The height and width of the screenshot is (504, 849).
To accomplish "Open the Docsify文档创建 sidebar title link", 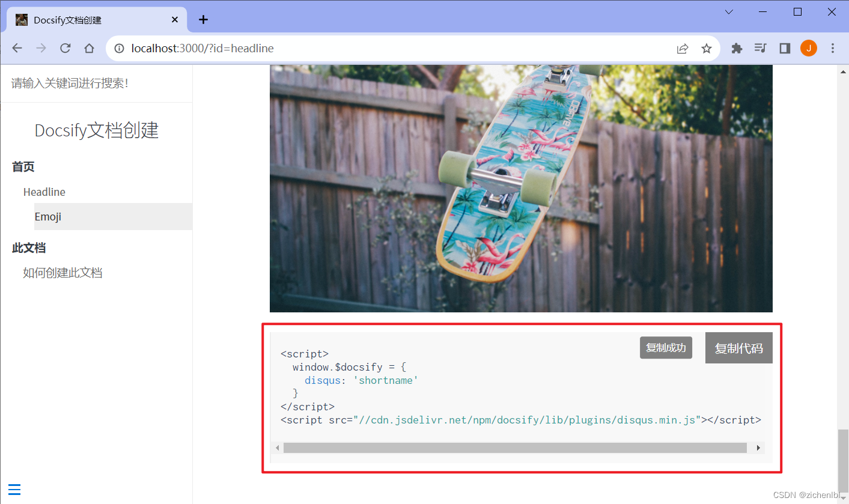I will 97,130.
